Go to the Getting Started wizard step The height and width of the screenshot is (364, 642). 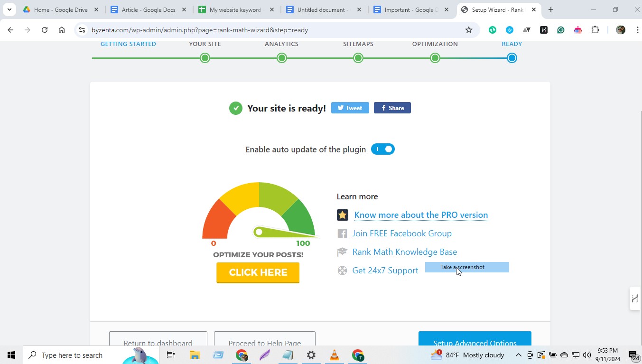pyautogui.click(x=128, y=44)
